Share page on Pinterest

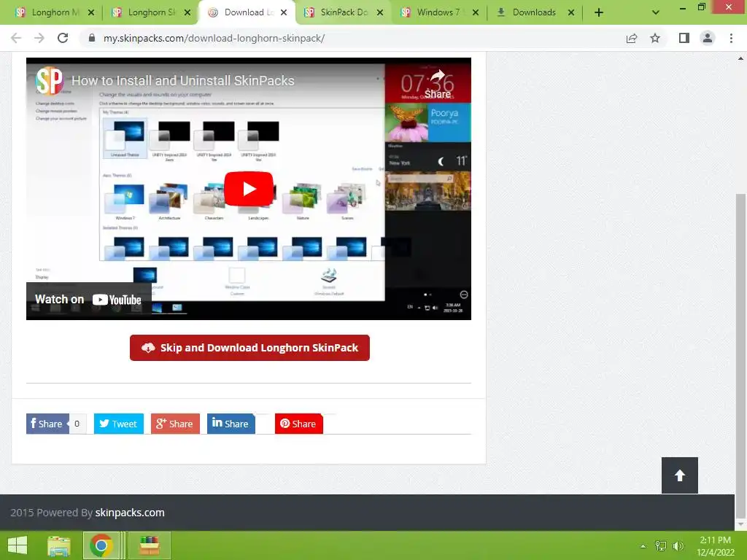point(298,424)
